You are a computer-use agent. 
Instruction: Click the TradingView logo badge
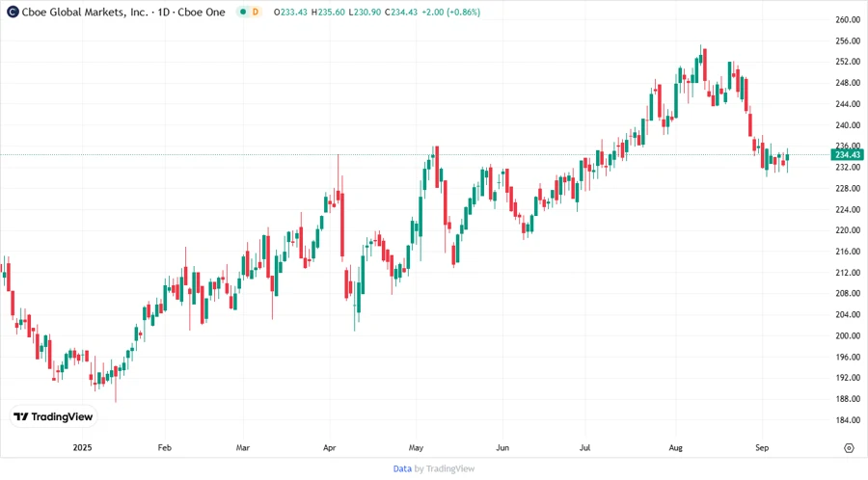tap(53, 417)
